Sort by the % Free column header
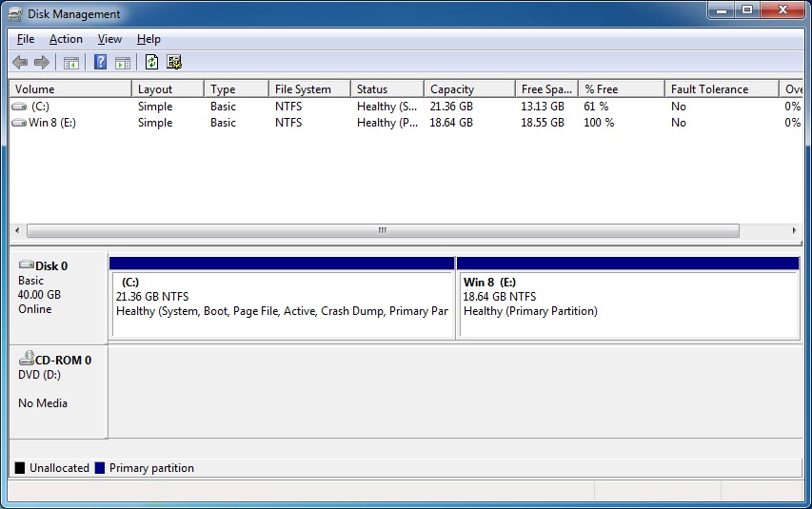Image resolution: width=812 pixels, height=509 pixels. (622, 89)
